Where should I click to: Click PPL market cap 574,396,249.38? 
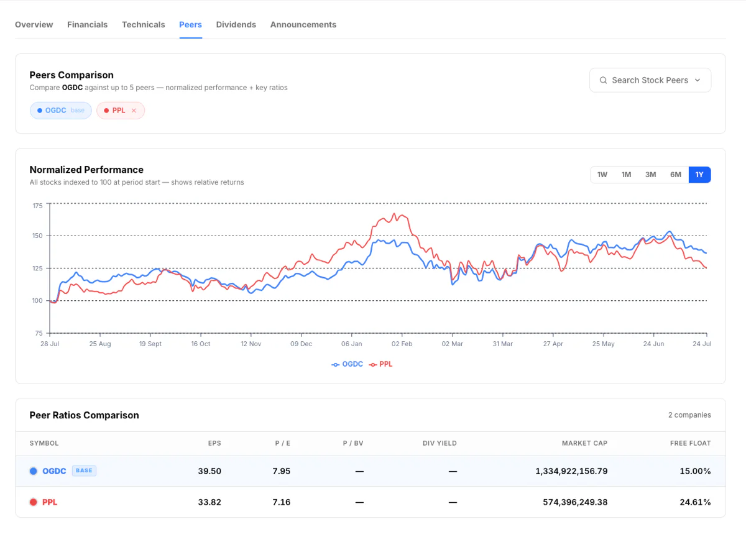[575, 502]
